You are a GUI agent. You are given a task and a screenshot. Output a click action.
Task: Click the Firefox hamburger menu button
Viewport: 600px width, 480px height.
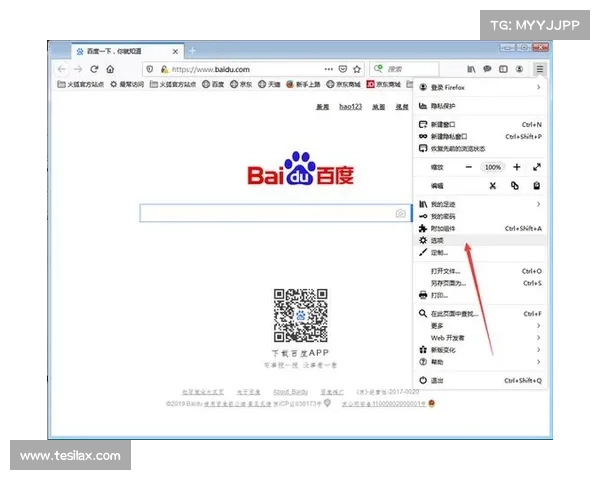click(x=539, y=69)
